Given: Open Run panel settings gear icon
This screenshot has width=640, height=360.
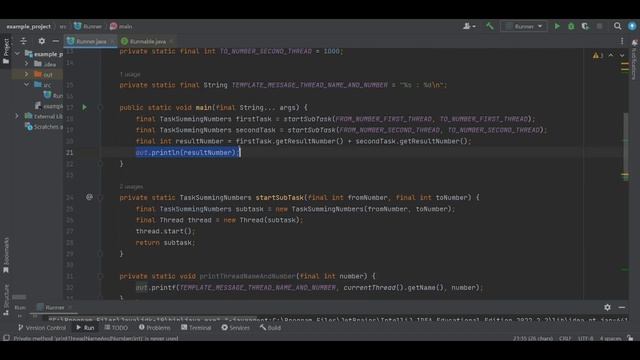Looking at the screenshot, I should coord(607,307).
